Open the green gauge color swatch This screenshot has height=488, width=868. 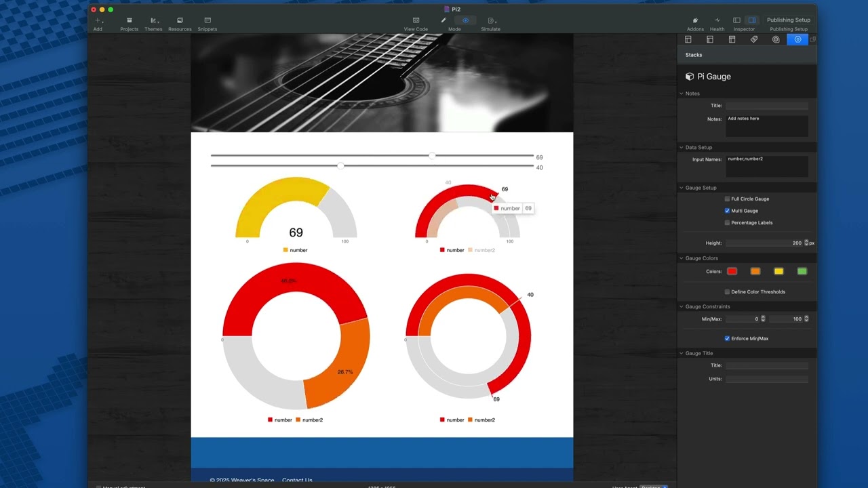tap(802, 271)
